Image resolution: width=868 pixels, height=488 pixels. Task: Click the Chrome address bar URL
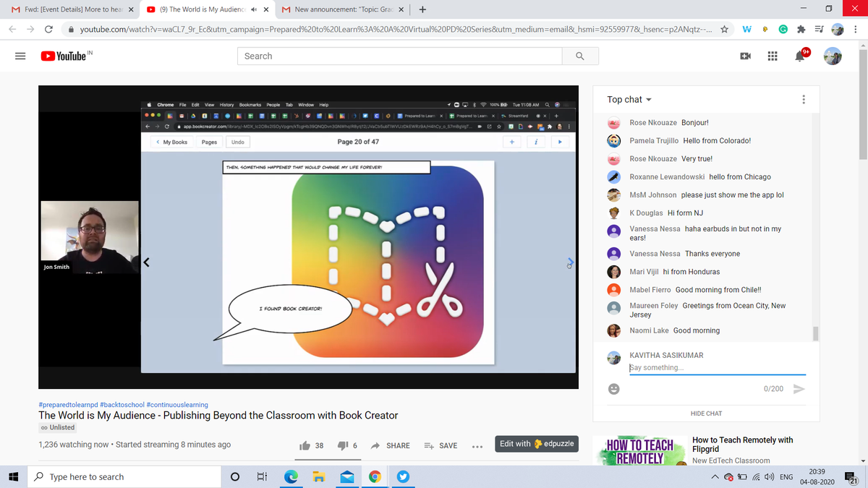click(x=395, y=29)
